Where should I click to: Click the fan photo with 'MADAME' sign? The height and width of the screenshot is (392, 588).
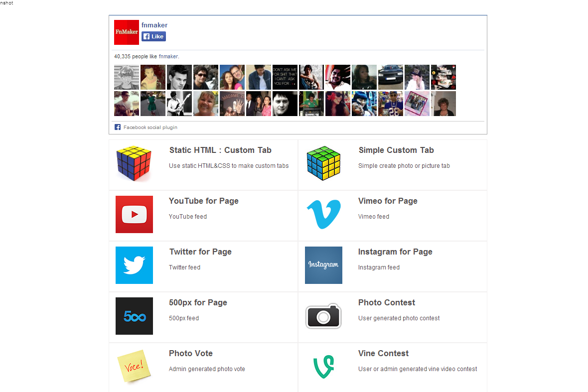pos(232,104)
